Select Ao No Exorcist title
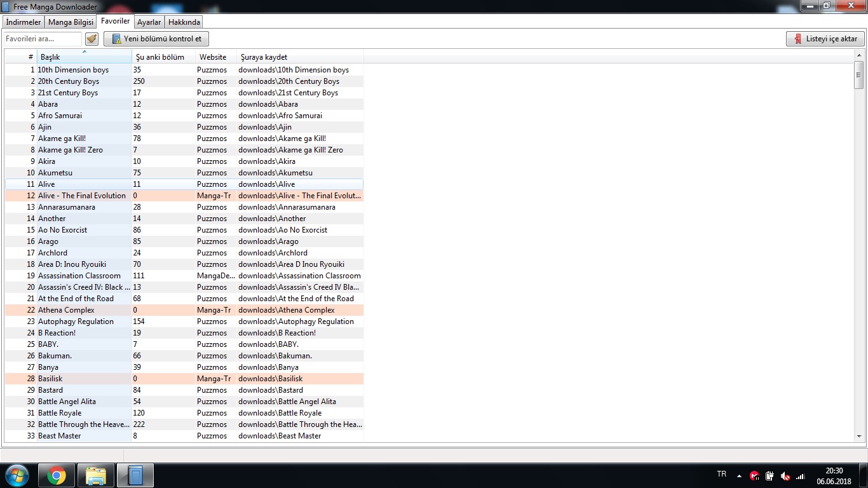The image size is (868, 488). (62, 230)
